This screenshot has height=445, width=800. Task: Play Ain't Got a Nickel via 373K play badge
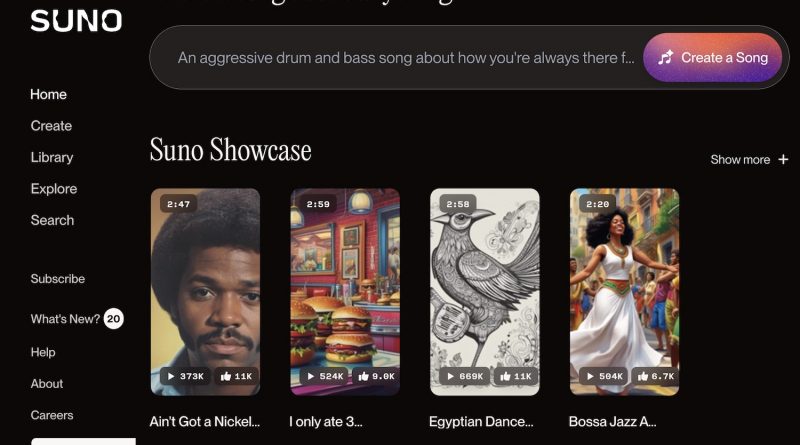click(x=186, y=377)
